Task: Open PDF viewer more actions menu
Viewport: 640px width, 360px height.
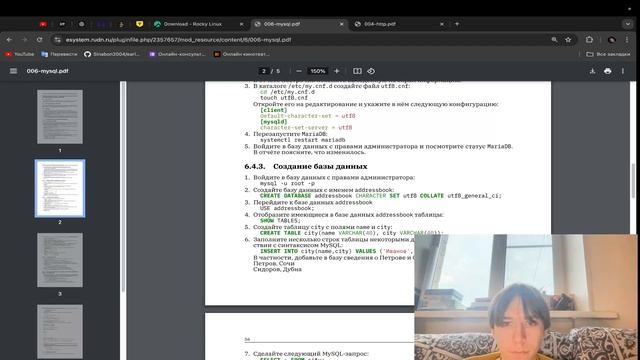Action: [623, 71]
